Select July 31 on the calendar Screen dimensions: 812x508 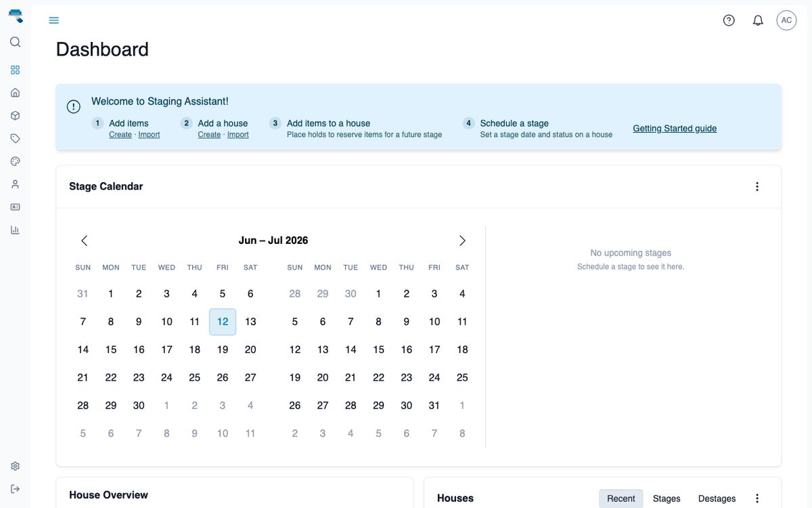[x=434, y=406]
